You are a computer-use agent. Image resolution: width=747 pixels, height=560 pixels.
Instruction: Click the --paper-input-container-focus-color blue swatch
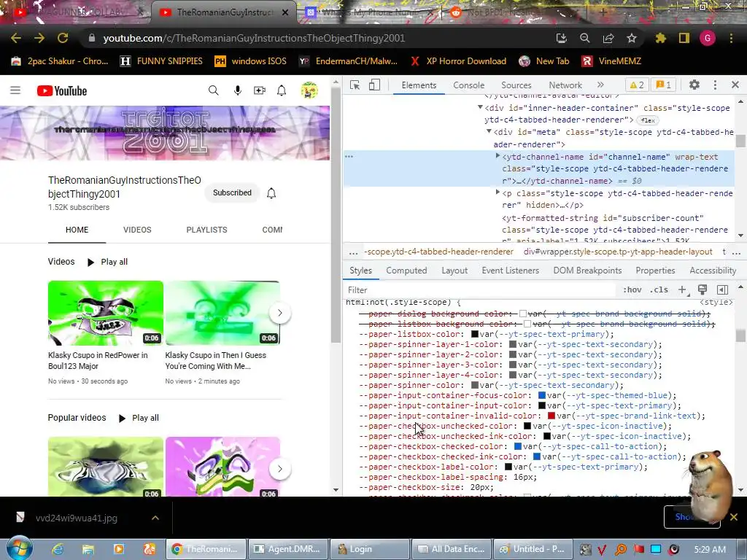(x=542, y=395)
